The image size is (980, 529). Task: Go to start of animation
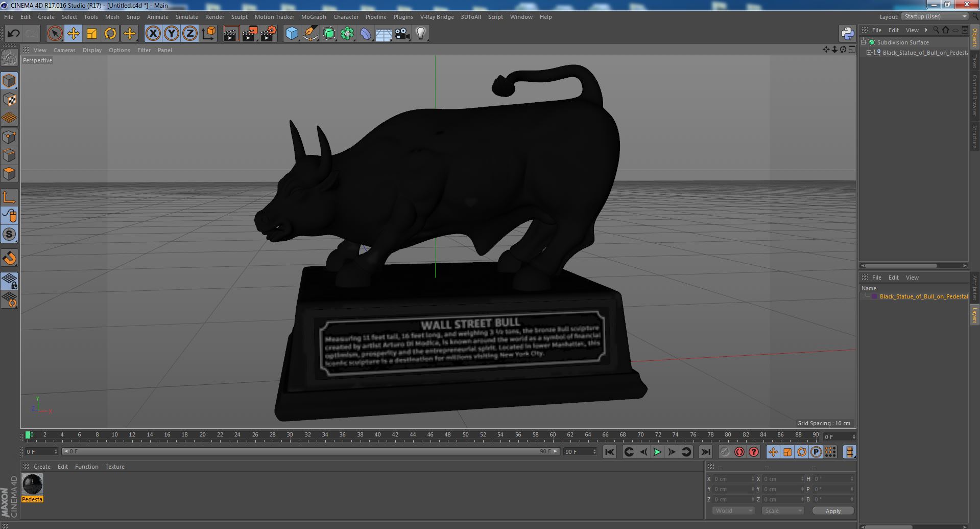point(609,452)
